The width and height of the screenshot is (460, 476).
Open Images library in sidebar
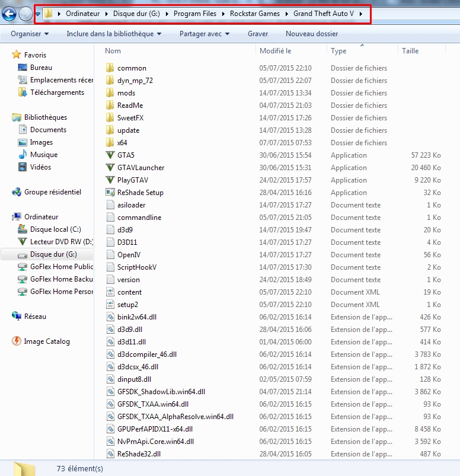coord(41,142)
